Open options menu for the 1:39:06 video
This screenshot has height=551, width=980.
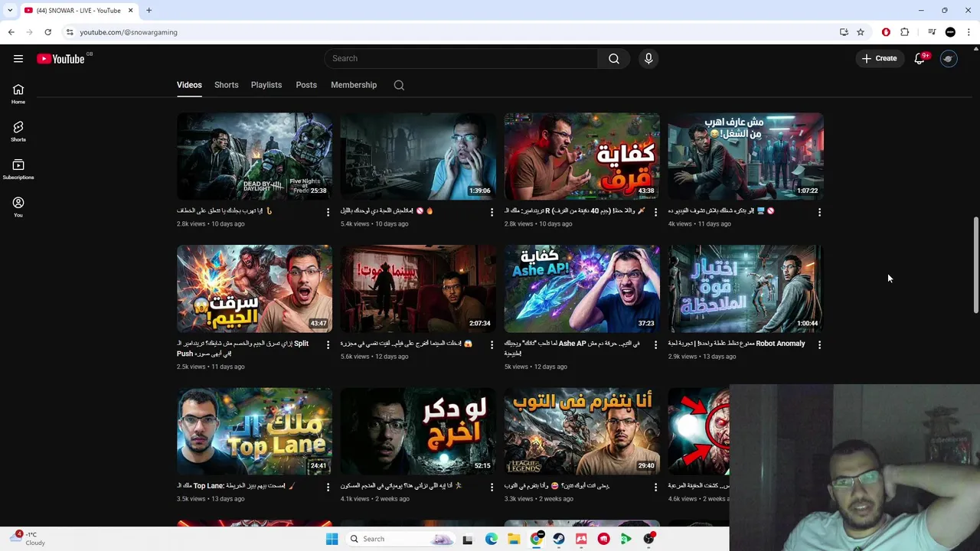492,212
